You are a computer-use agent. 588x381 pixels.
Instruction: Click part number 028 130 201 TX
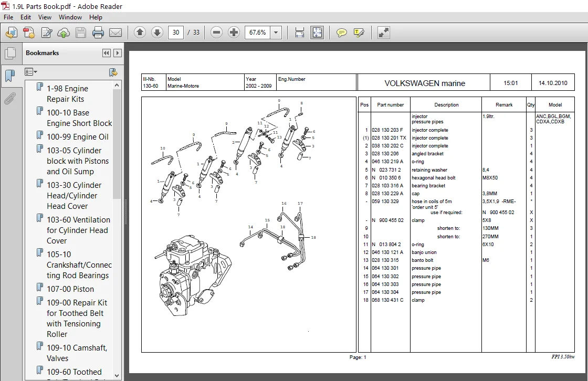coord(389,138)
